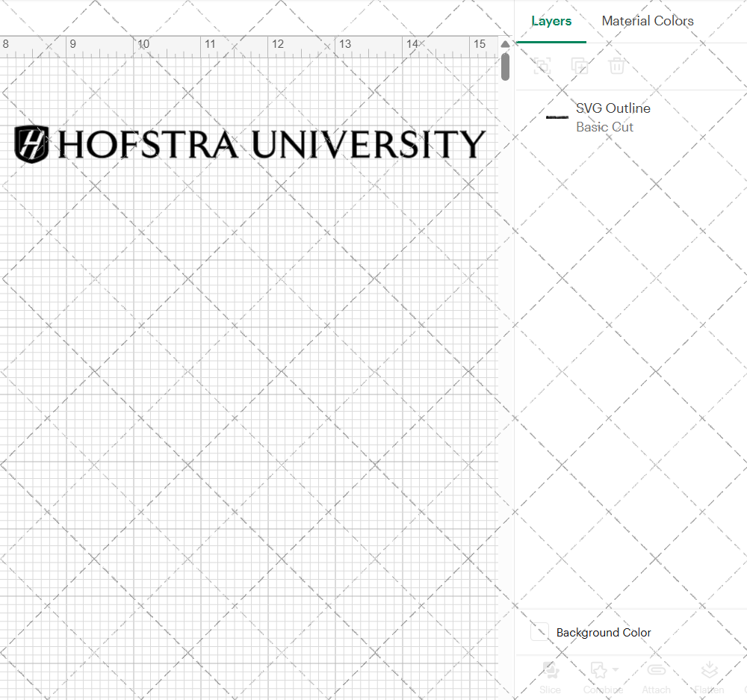
Task: Click the Background Color label
Action: pyautogui.click(x=604, y=632)
